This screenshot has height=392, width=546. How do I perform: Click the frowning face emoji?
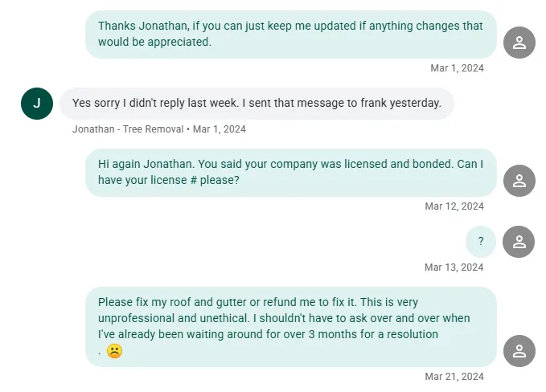click(x=114, y=351)
